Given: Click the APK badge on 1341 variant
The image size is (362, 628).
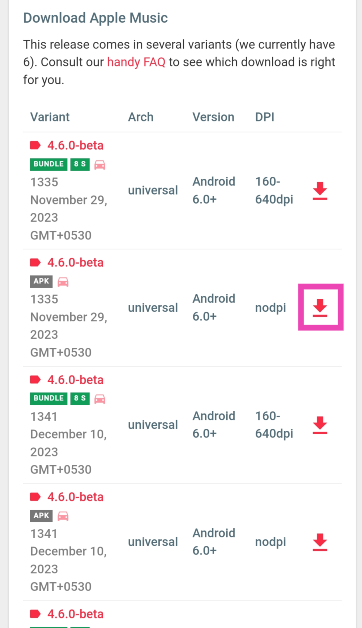Looking at the screenshot, I should pyautogui.click(x=41, y=516).
